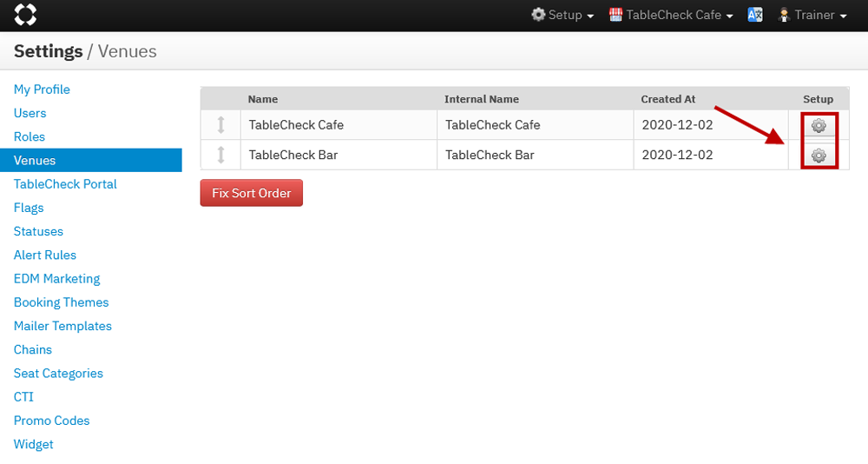
Task: Select the Venues sidebar item
Action: pyautogui.click(x=91, y=160)
